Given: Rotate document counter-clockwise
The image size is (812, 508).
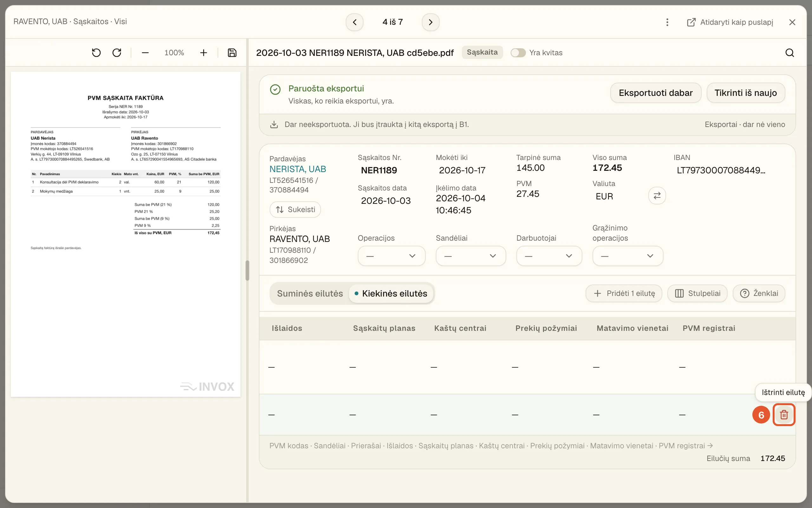Looking at the screenshot, I should (96, 53).
